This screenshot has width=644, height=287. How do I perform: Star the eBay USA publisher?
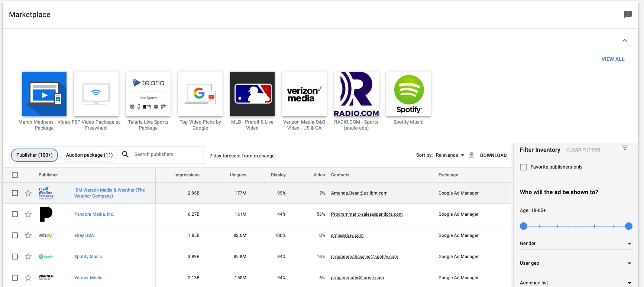[x=28, y=235]
